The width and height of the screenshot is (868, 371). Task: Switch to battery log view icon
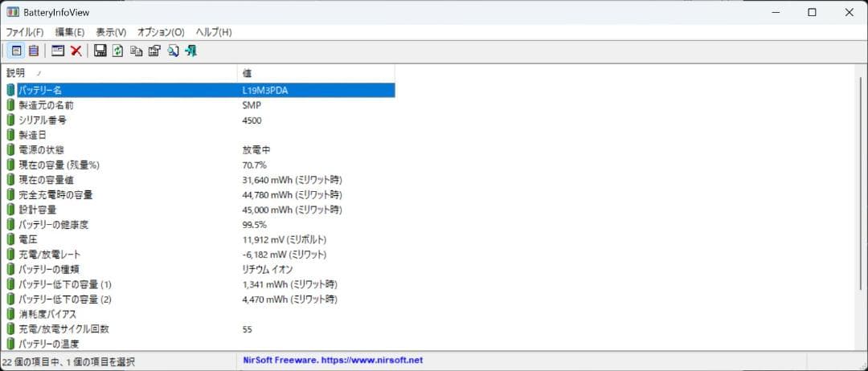pyautogui.click(x=34, y=51)
